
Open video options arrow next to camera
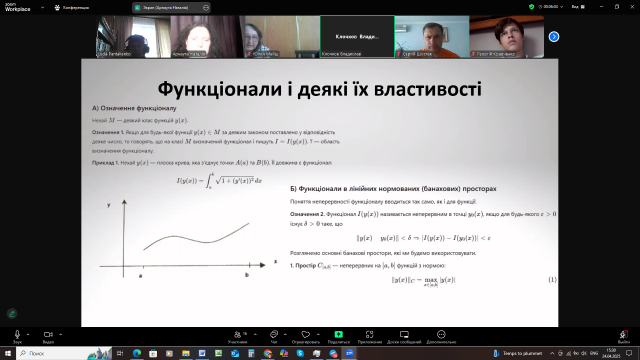click(x=60, y=334)
